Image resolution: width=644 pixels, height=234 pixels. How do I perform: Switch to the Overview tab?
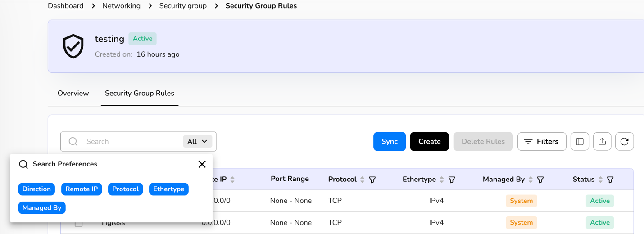[x=73, y=93]
